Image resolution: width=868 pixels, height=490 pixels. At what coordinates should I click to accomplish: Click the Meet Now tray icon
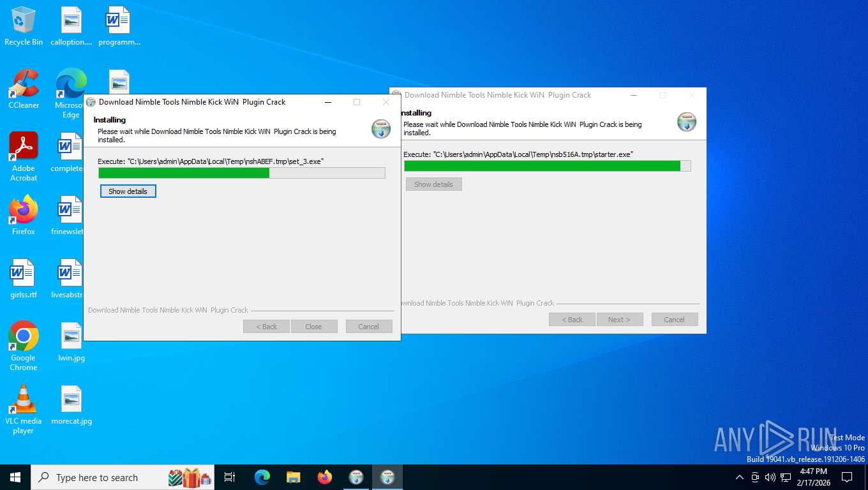[755, 477]
